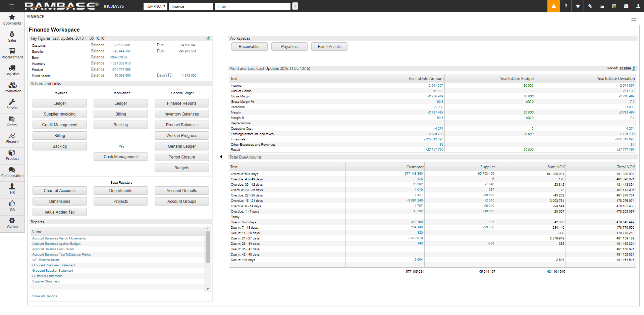Open the calendar icon in top bar
644x315 pixels.
coord(614,6)
